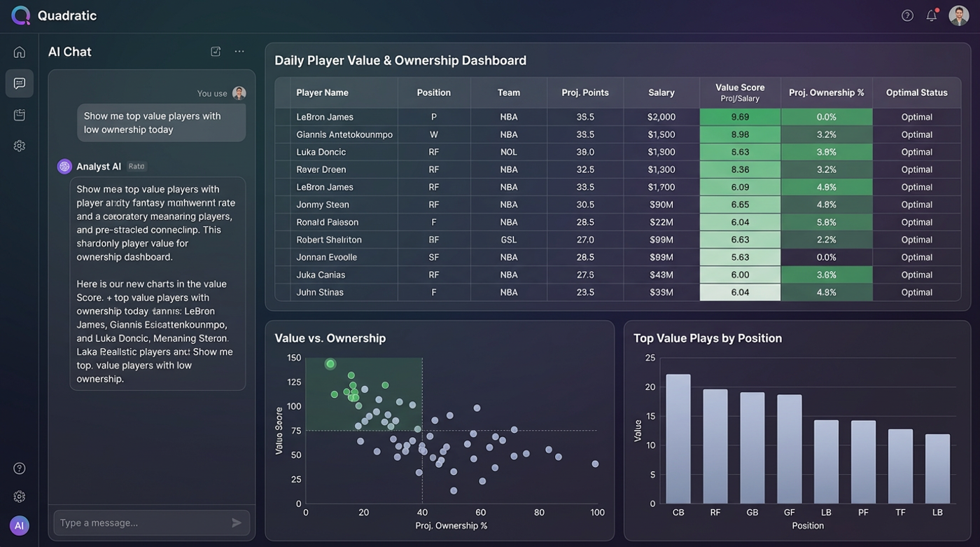
Task: Click the PF bar in position chart
Action: [863, 462]
